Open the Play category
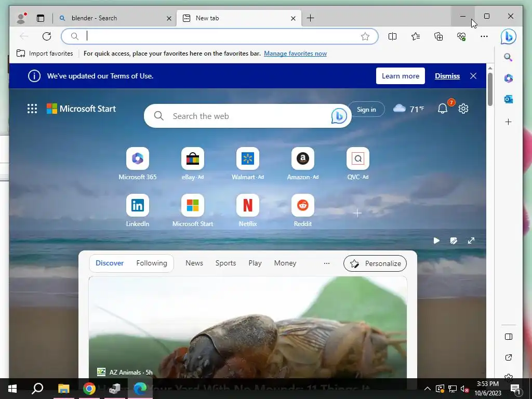 pos(255,263)
